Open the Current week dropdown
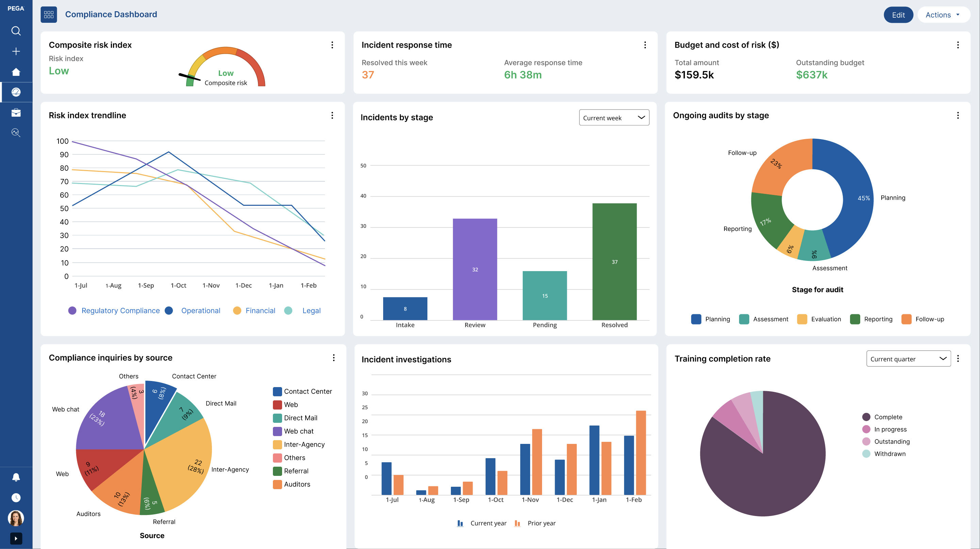980x549 pixels. 614,118
